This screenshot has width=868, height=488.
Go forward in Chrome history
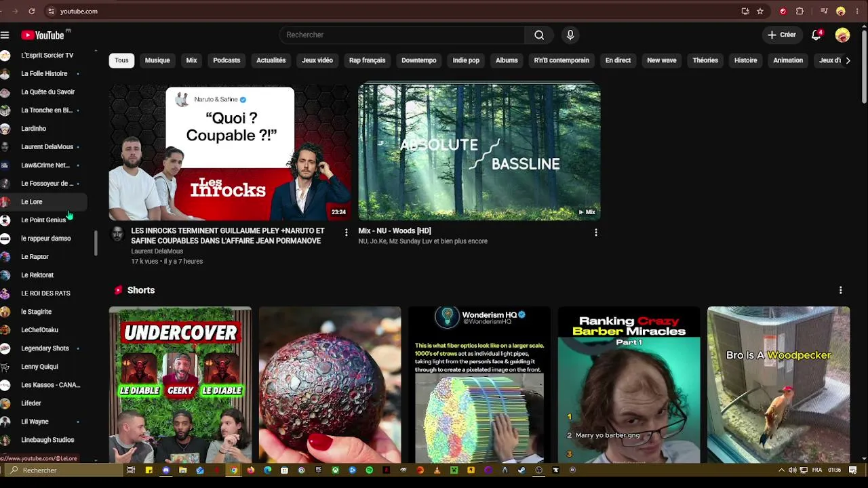coord(16,12)
